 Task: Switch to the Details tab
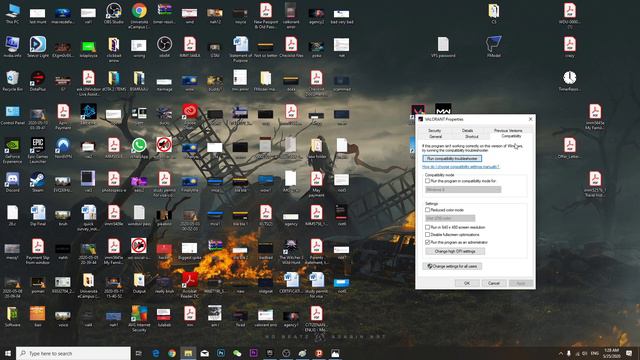[x=467, y=131]
